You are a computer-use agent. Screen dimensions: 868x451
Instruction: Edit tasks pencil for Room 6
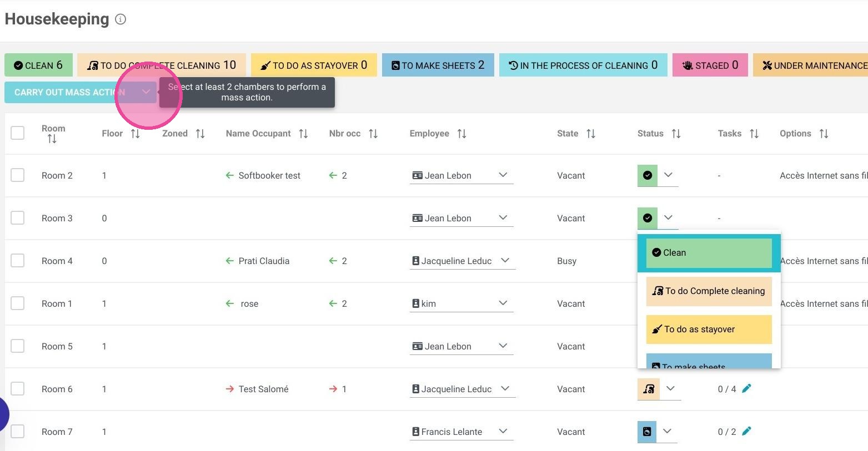pos(746,388)
